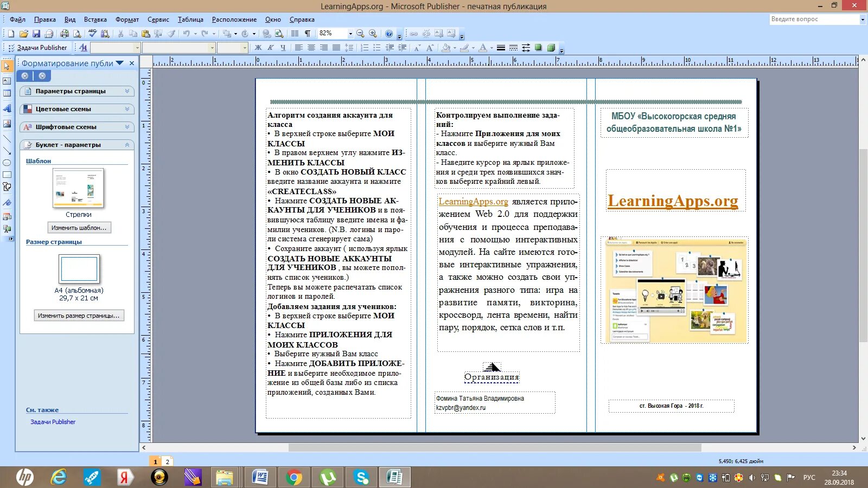
Task: Open the Вставка menu
Action: pos(95,20)
